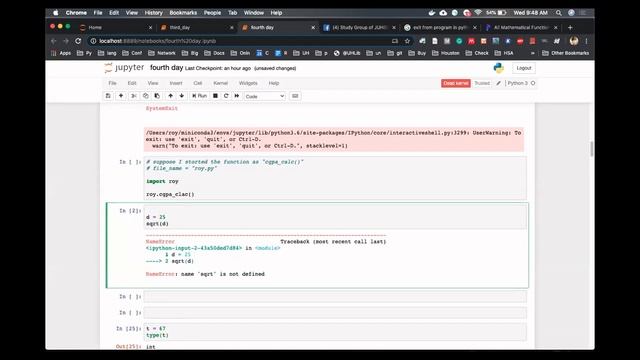Switch to the Study Group Facebook tab
Viewport: 640px width, 360px height.
point(360,27)
